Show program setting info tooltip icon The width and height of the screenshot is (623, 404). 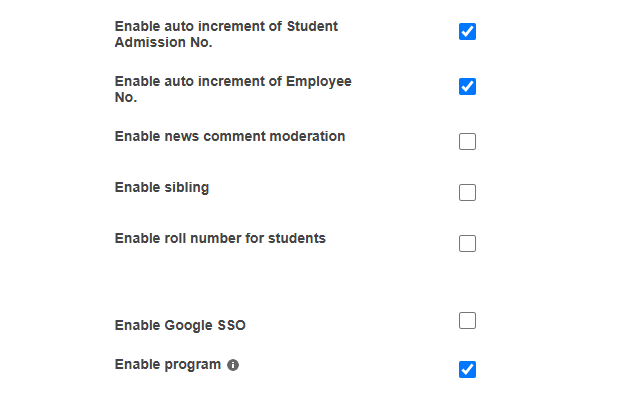click(x=233, y=365)
